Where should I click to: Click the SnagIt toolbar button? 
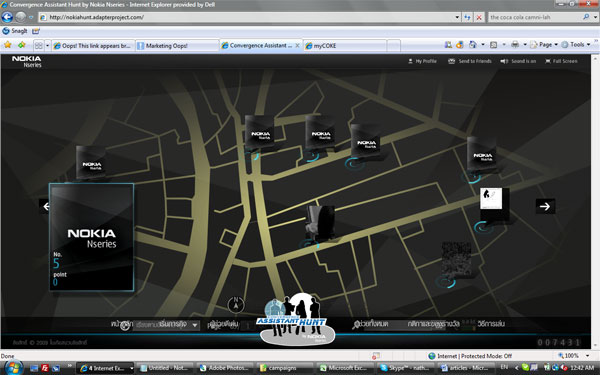[x=15, y=31]
